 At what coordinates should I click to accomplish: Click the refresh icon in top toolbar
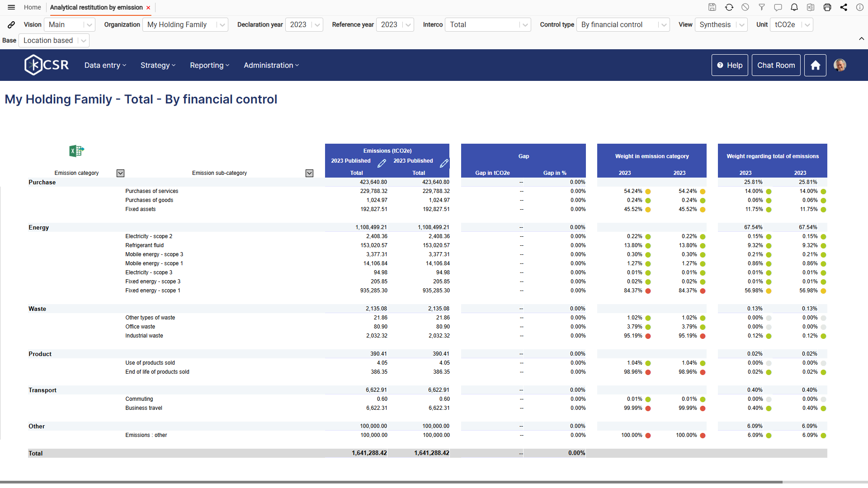(x=729, y=7)
